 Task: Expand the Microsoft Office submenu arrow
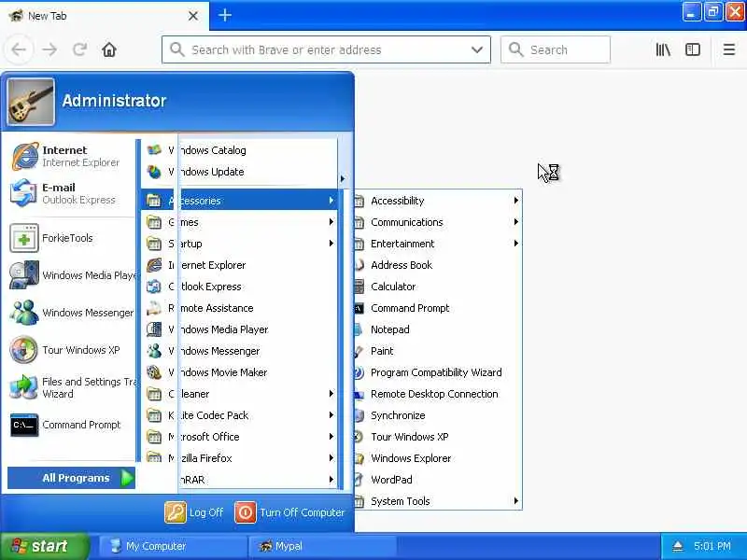coord(331,436)
